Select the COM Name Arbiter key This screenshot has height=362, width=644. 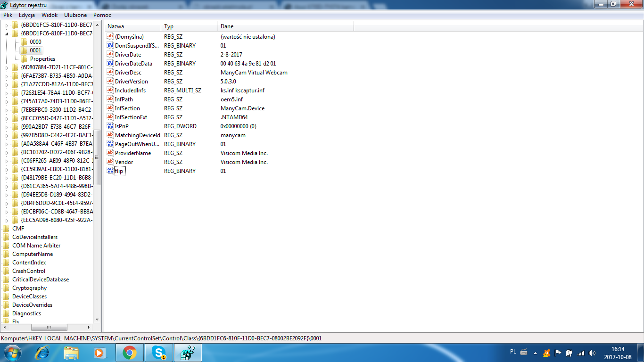tap(36, 246)
